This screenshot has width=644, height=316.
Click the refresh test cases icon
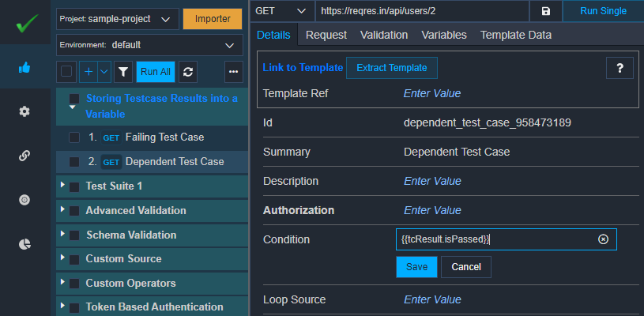point(188,72)
